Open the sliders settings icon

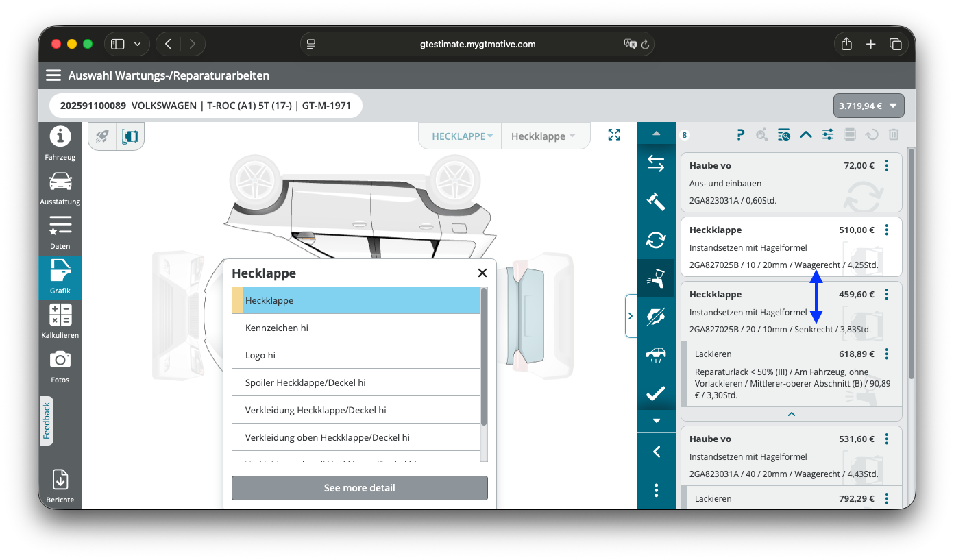coord(828,135)
